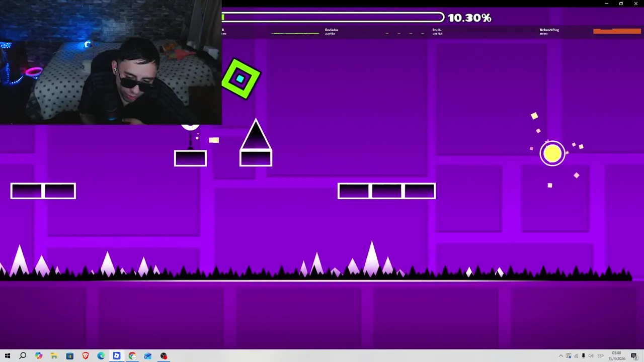The width and height of the screenshot is (644, 362).
Task: Open the volume speaker tray icon
Action: pos(591,356)
